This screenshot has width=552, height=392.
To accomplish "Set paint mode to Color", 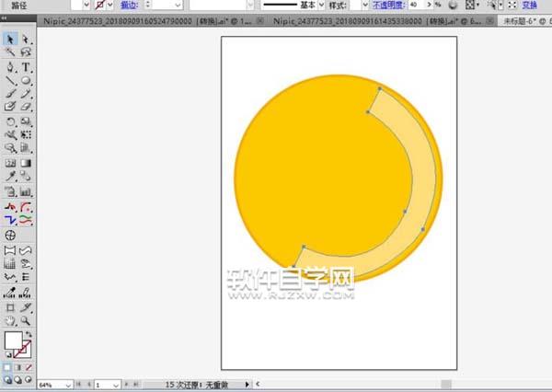I will pos(7,368).
